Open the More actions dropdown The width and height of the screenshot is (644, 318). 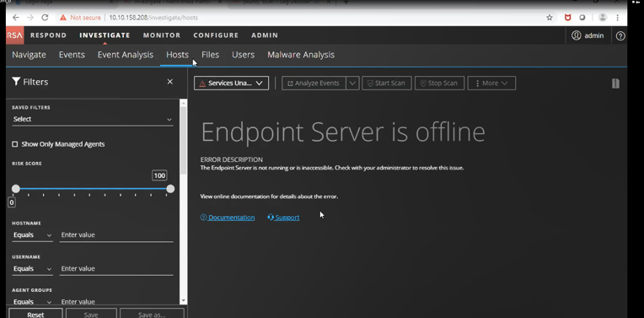tap(491, 83)
